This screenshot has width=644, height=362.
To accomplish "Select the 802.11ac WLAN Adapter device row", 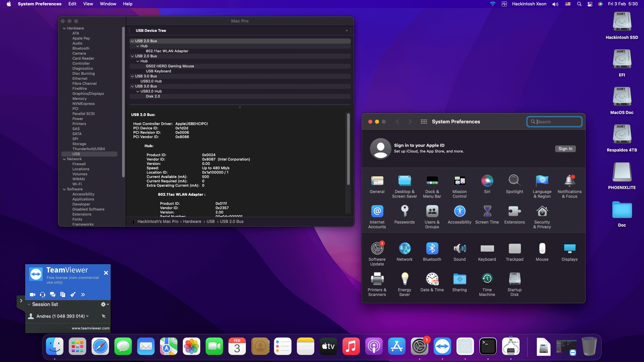I will pos(240,51).
